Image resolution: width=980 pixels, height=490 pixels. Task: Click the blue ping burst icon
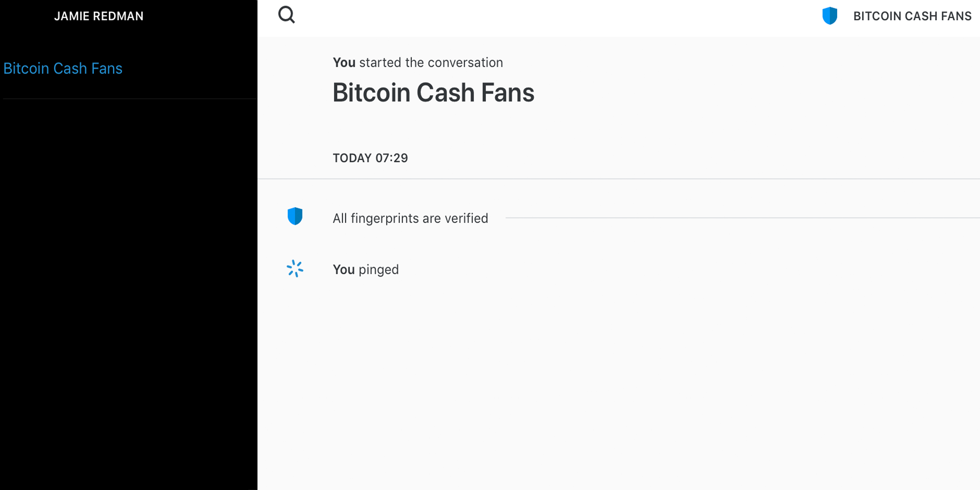point(295,269)
